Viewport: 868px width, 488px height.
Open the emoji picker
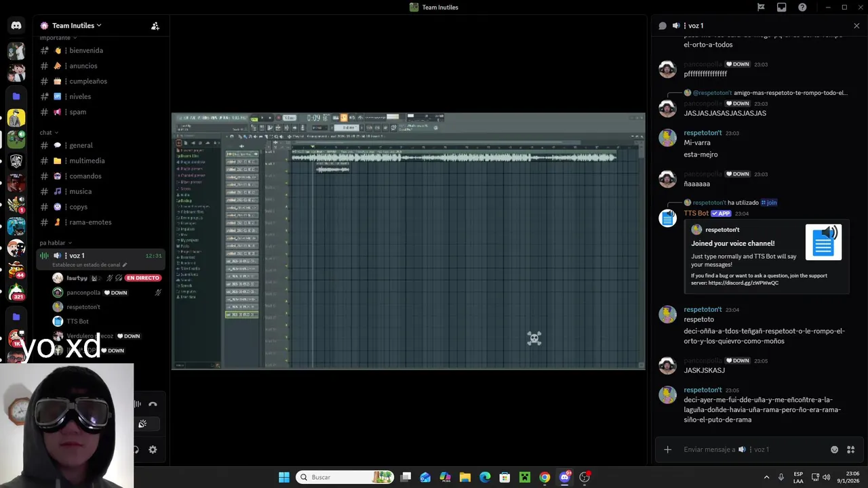[x=834, y=449]
